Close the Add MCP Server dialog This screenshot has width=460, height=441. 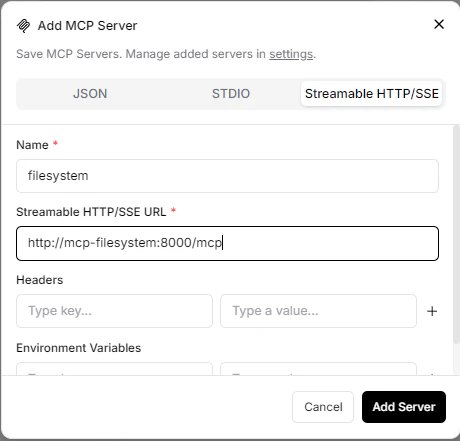pos(439,24)
